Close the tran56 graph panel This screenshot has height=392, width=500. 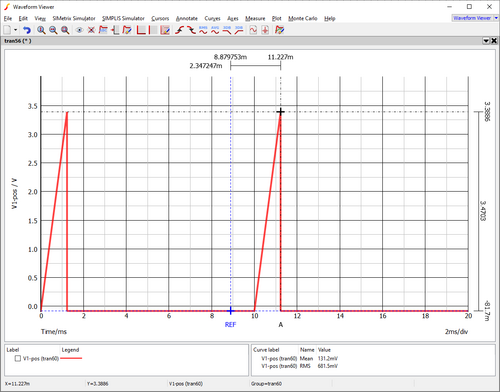tap(494, 41)
